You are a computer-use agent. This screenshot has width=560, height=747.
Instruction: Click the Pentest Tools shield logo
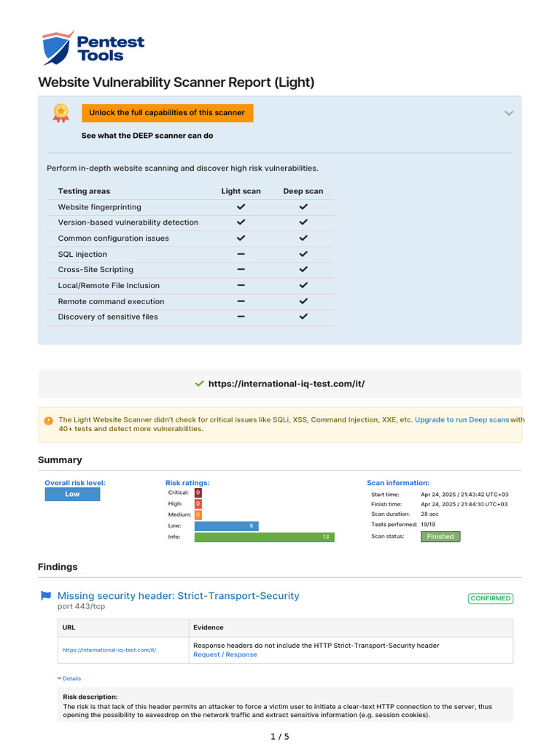click(x=58, y=48)
